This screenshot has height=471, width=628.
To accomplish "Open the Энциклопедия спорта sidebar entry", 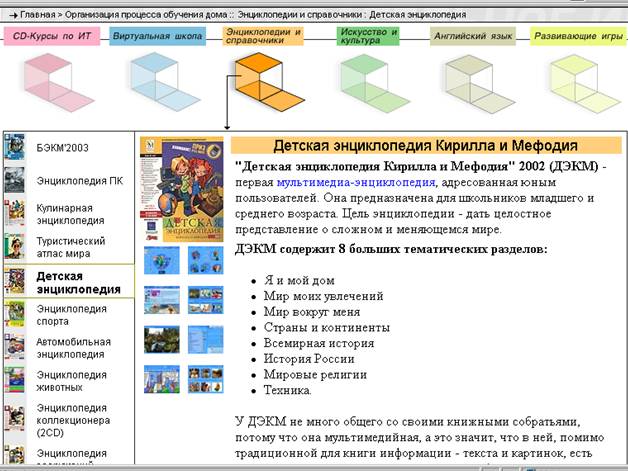I will point(71,315).
